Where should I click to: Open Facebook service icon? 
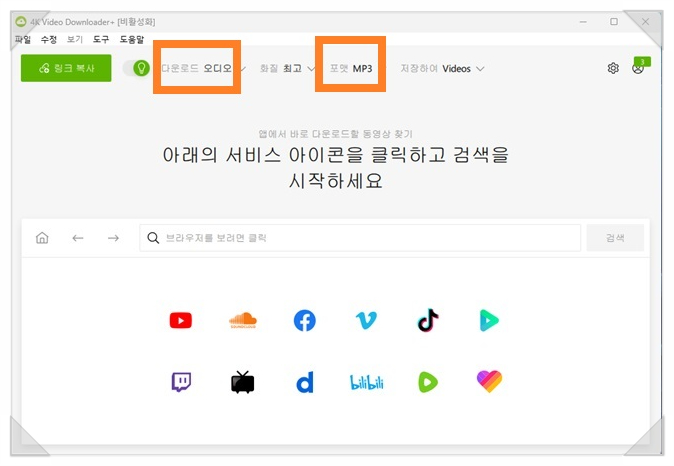click(305, 321)
